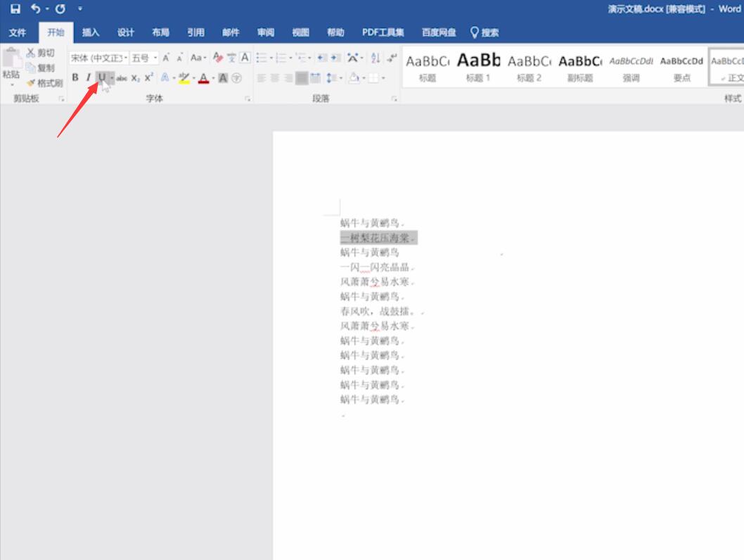Shrink the font size with smaller A
Viewport: 744px width, 560px height.
point(180,58)
